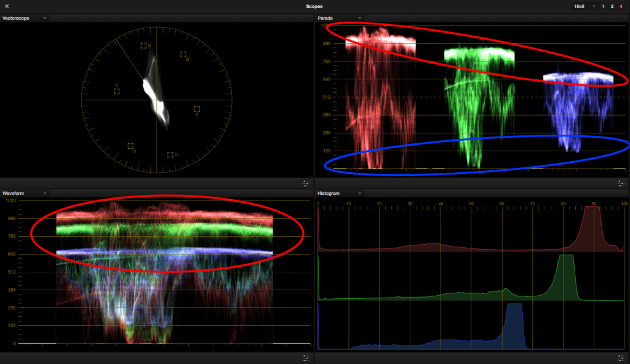
Task: Click the blue (B) target box in vectorscope
Action: pos(197,109)
